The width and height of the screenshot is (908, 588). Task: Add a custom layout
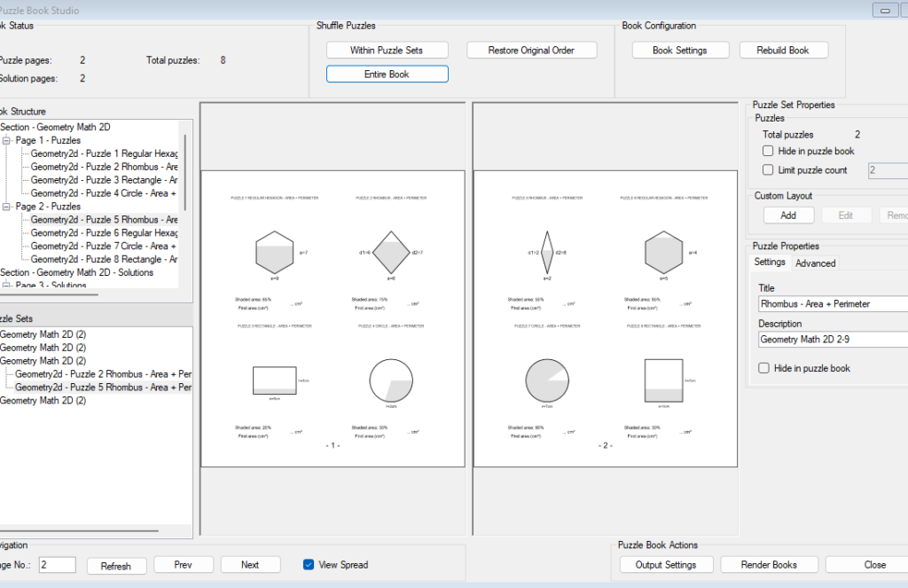point(788,216)
